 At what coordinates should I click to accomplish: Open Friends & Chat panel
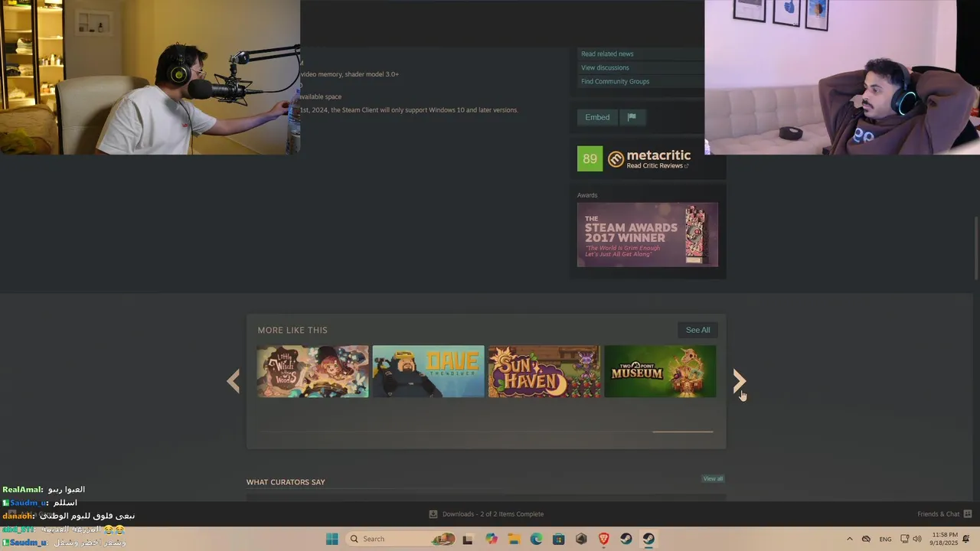click(x=945, y=514)
